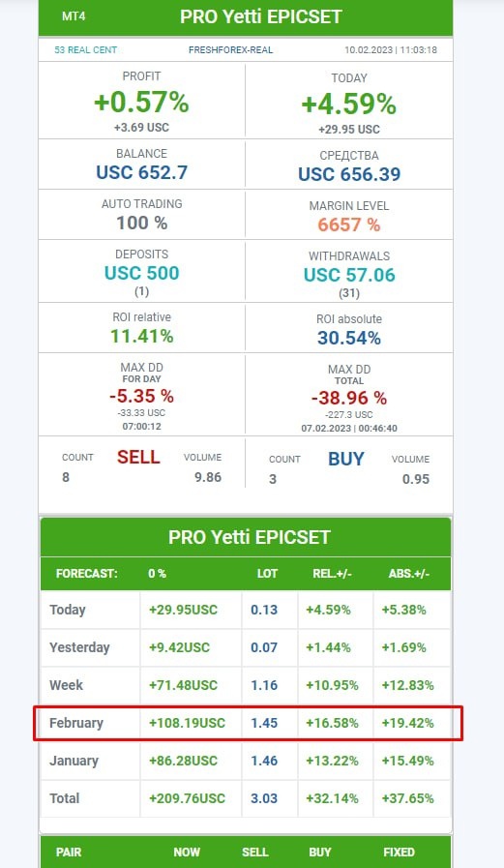This screenshot has width=504, height=868.
Task: Select the January row profit +86.28USC
Action: click(x=183, y=761)
